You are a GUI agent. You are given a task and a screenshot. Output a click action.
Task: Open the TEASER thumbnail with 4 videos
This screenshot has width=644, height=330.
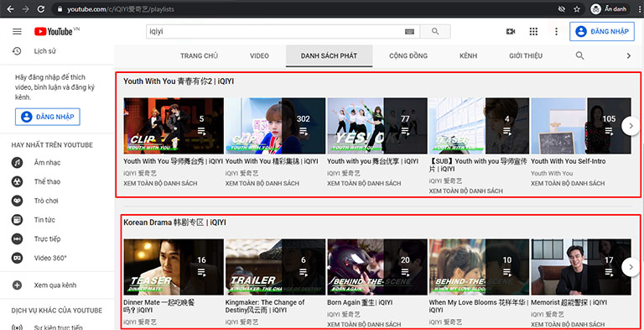click(x=479, y=125)
